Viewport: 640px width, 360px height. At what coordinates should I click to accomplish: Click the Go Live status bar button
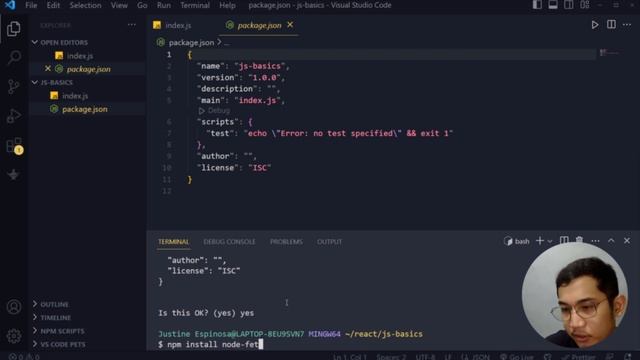(517, 357)
